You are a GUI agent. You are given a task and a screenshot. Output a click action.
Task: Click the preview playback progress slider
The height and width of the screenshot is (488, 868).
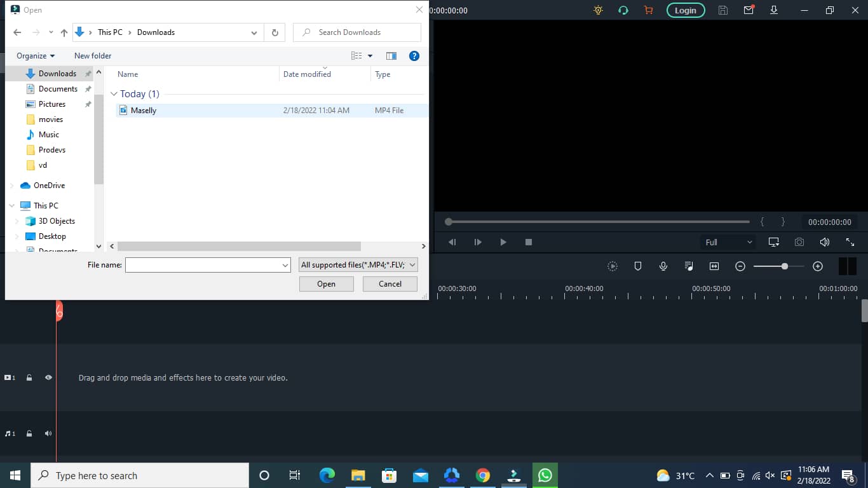pos(597,222)
